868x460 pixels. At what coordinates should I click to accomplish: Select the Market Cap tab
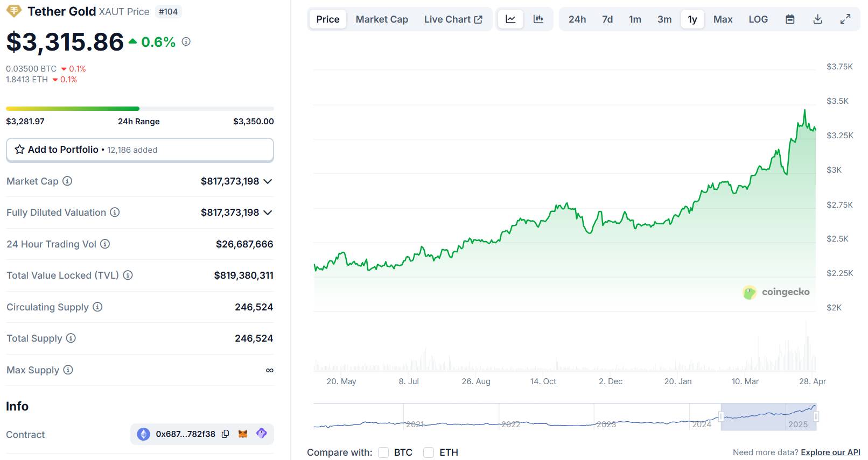(x=382, y=19)
